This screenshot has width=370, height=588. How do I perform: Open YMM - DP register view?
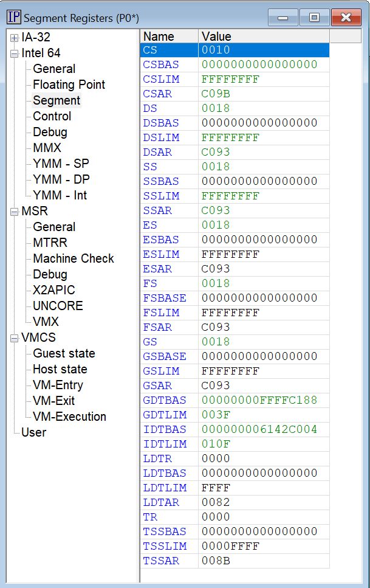61,179
